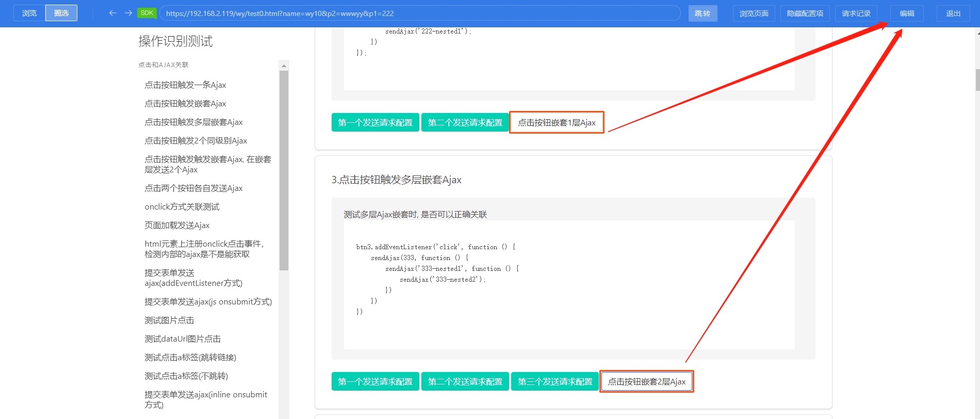The image size is (980, 419).
Task: Click the 退出 button
Action: click(x=953, y=13)
